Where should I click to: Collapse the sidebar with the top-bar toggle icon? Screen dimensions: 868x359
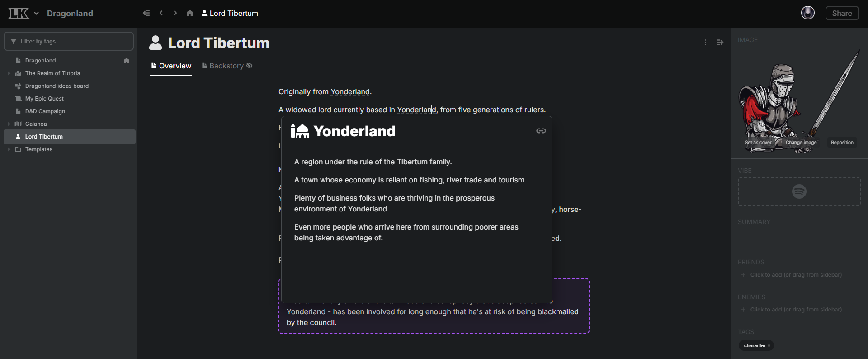click(146, 13)
